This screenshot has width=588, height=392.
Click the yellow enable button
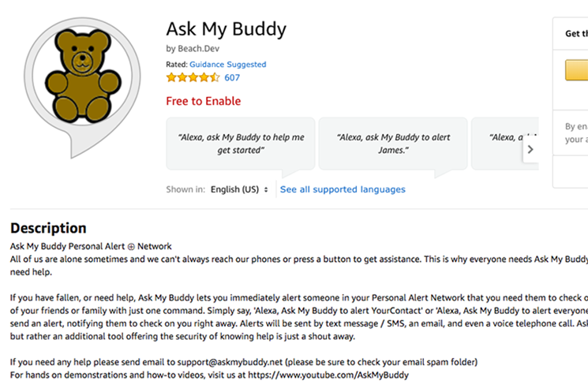(576, 70)
